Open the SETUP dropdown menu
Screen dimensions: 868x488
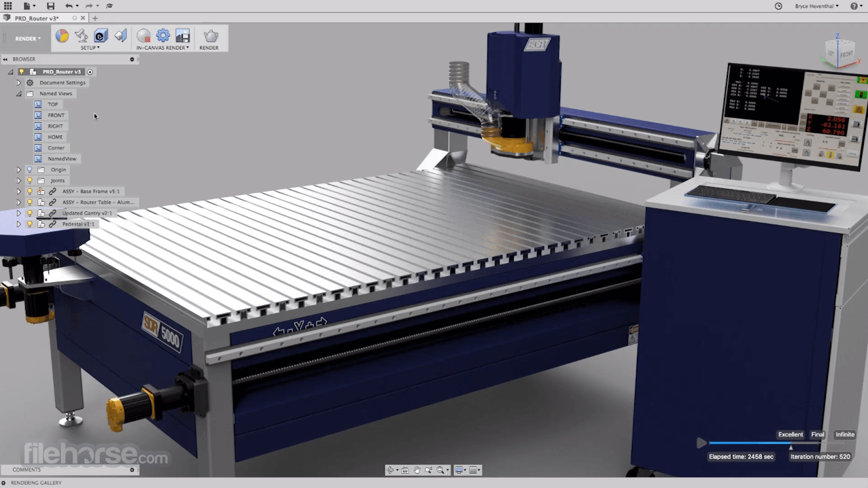pyautogui.click(x=90, y=48)
